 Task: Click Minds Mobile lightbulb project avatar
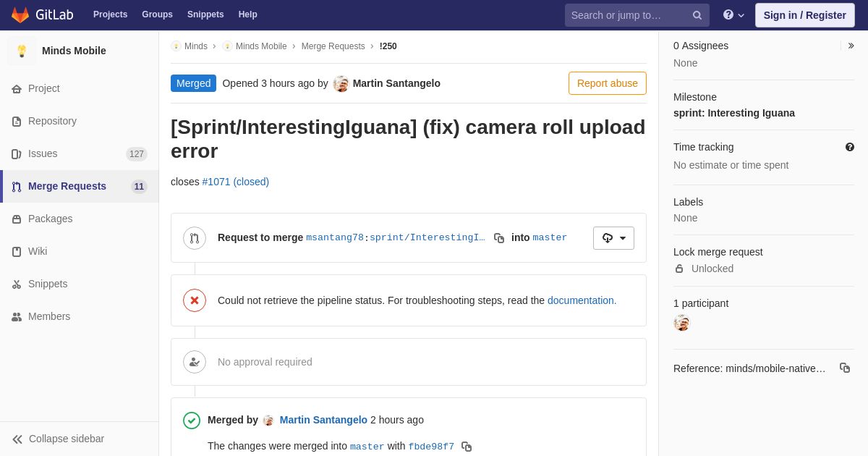point(22,51)
